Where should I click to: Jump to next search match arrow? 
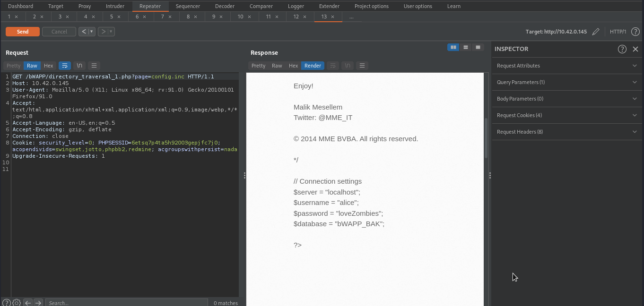click(x=38, y=303)
